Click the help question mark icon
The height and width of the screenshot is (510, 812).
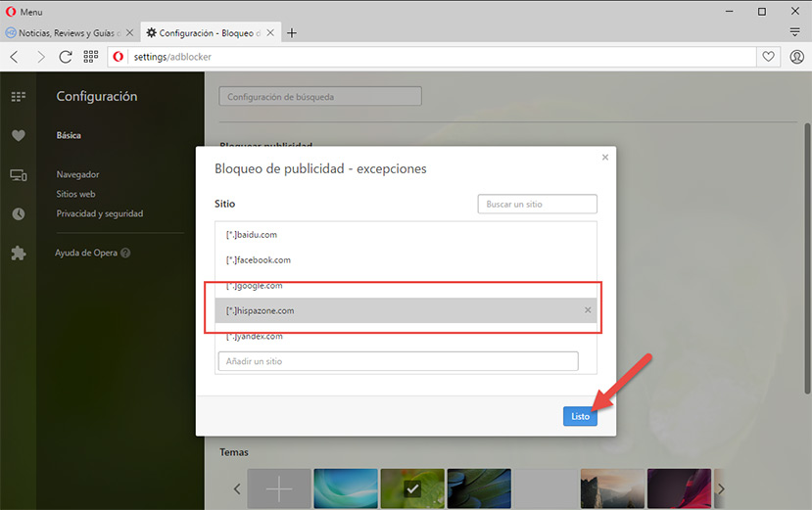[125, 253]
